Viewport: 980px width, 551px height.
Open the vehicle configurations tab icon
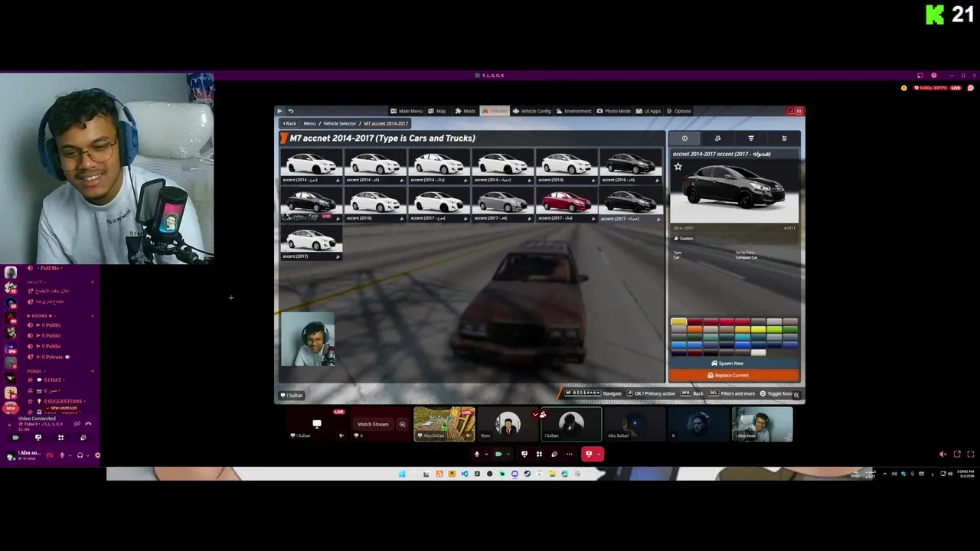[x=717, y=139]
